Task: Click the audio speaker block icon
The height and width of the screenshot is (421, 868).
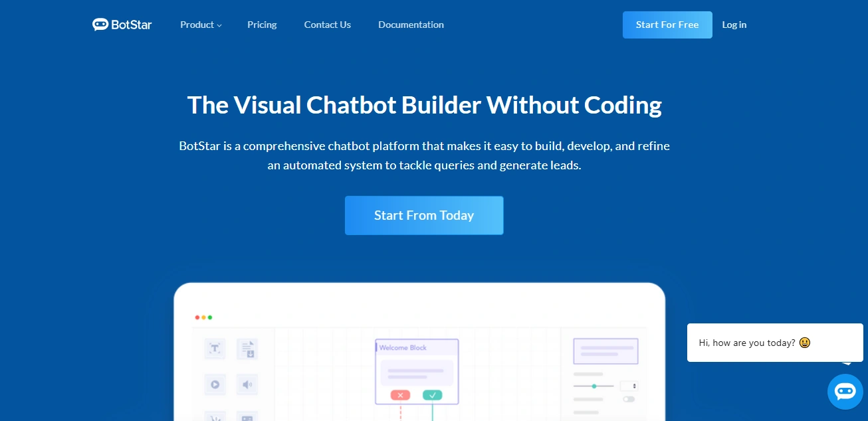Action: click(x=247, y=384)
